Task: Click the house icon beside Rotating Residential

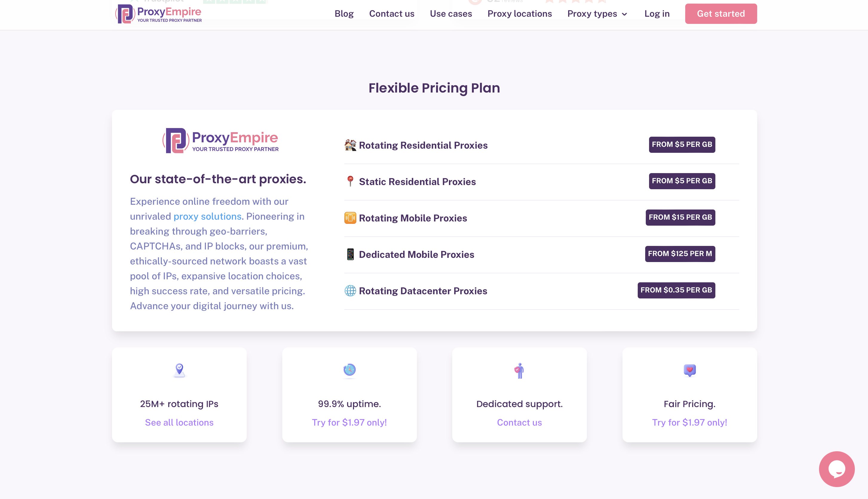Action: pyautogui.click(x=350, y=145)
